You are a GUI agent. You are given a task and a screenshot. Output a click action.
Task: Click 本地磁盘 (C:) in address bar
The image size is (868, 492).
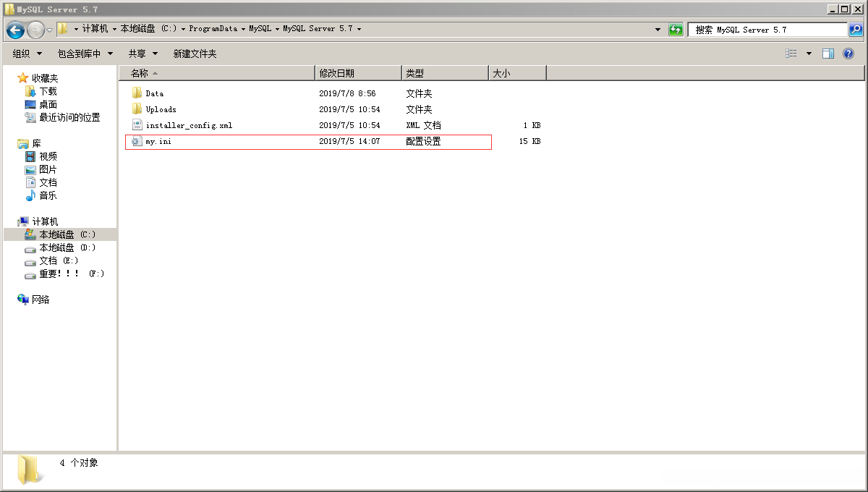pos(148,29)
